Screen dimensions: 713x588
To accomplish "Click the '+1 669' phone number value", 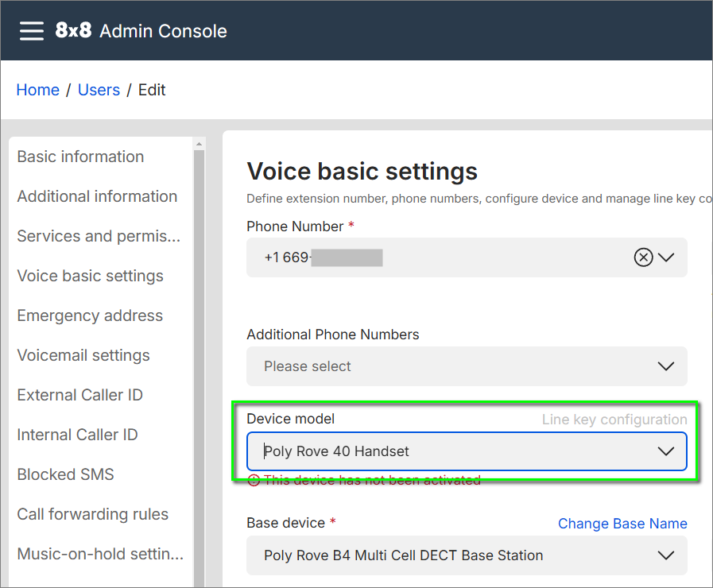I will pyautogui.click(x=286, y=257).
